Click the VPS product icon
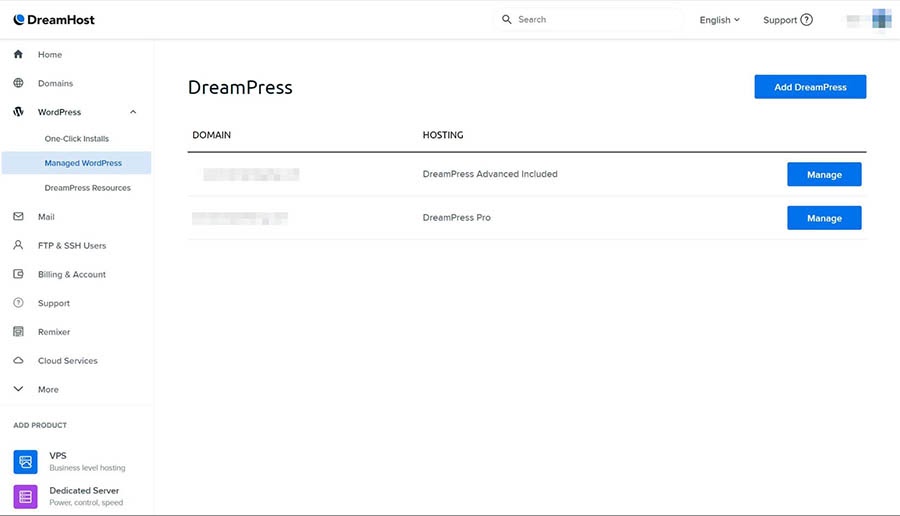The image size is (900, 516). pyautogui.click(x=26, y=461)
